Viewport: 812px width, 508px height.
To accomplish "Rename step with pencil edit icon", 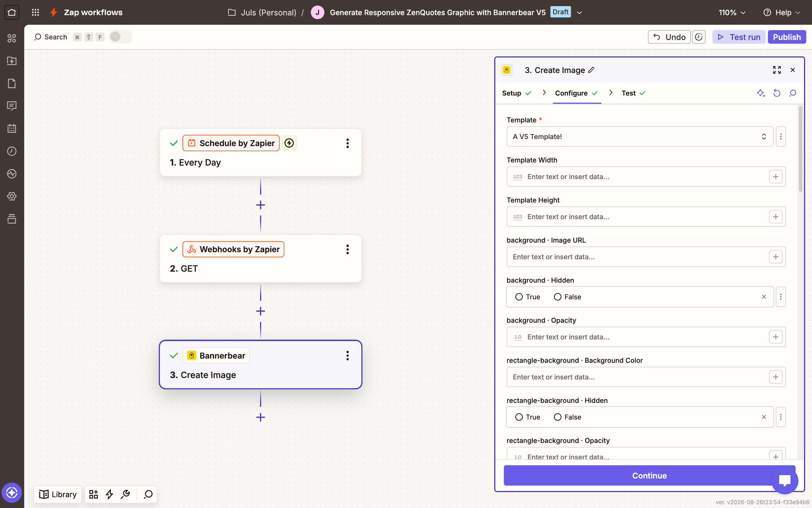I will [592, 70].
